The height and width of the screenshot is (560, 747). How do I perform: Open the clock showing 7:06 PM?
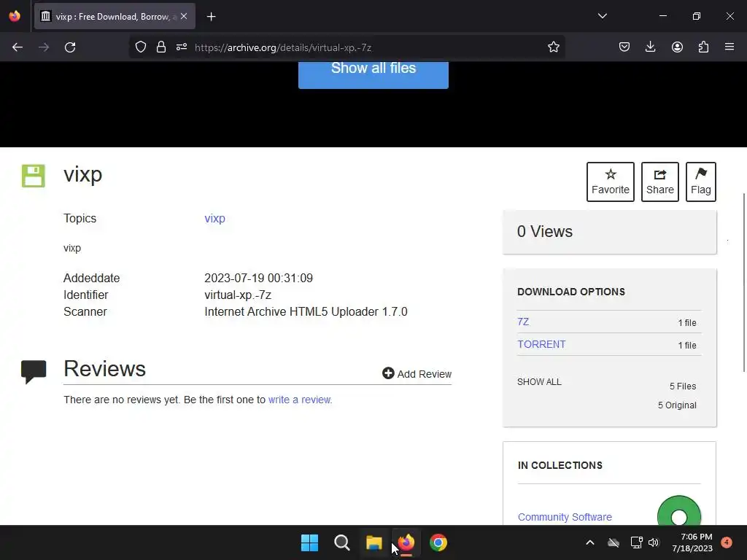click(x=692, y=542)
